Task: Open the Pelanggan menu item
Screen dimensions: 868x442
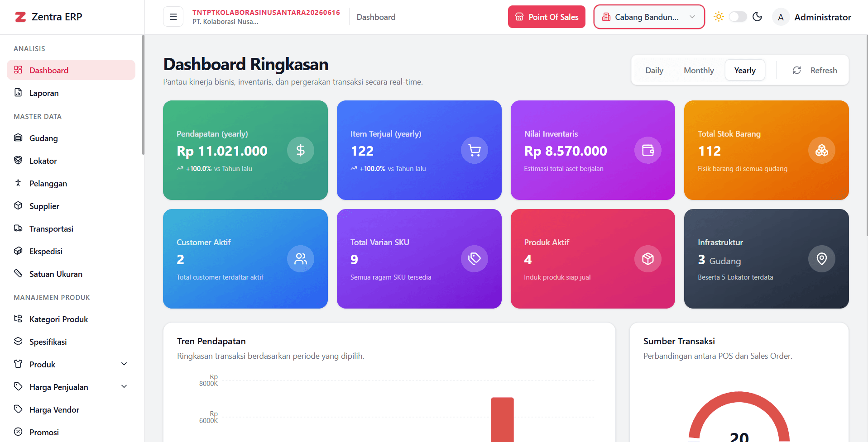Action: tap(71, 183)
